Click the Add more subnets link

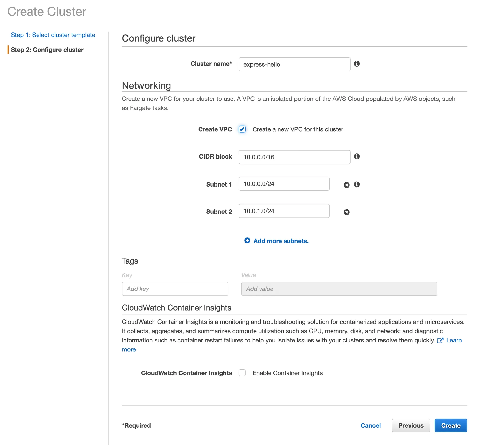point(281,241)
